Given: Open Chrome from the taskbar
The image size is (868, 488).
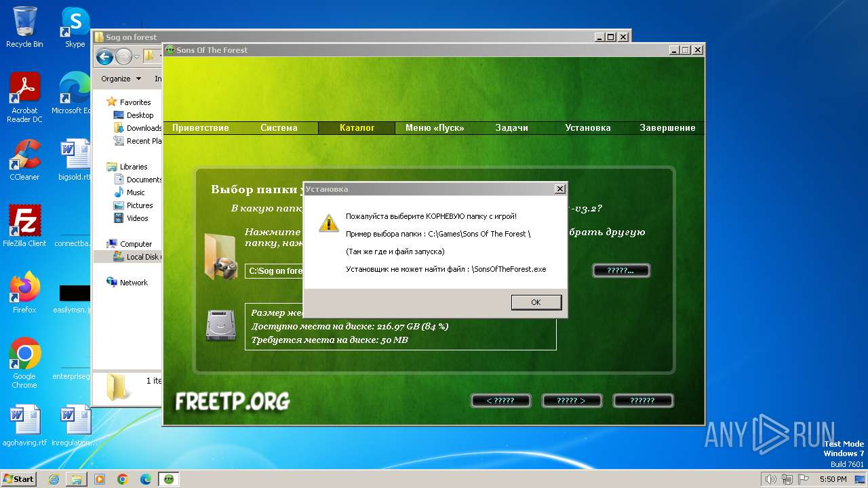Looking at the screenshot, I should click(x=123, y=479).
